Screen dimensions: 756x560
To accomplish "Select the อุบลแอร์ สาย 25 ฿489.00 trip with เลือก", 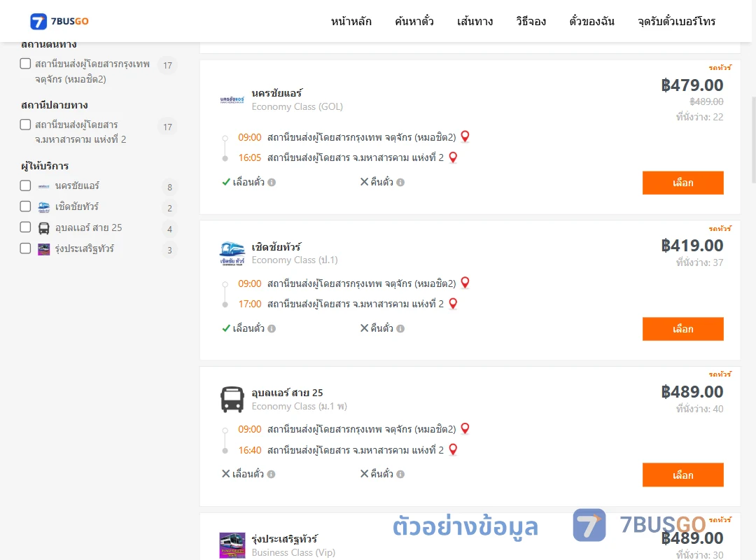I will click(x=682, y=475).
